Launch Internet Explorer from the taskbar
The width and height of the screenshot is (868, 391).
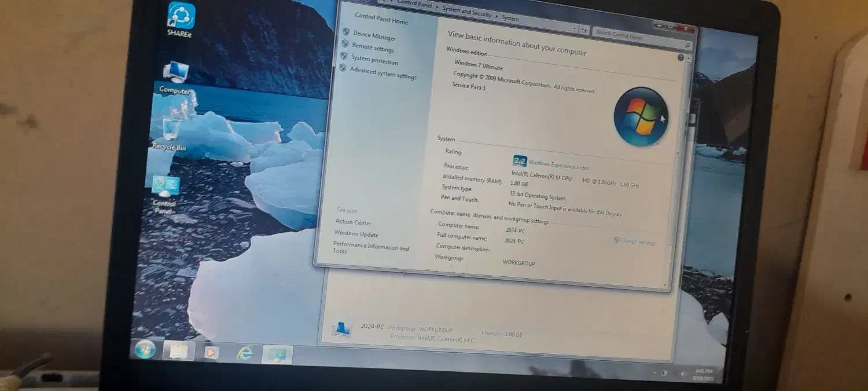click(245, 353)
